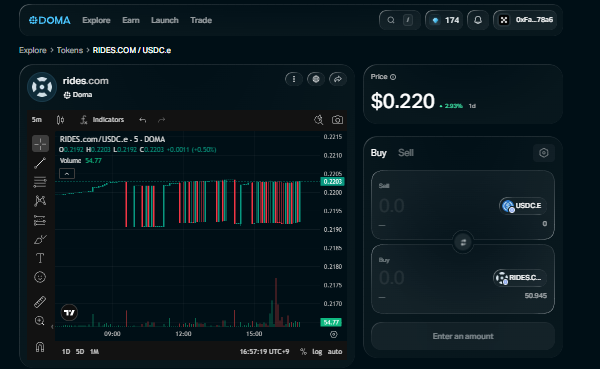Go to the Tokens breadcrumb link
Viewport: 600px width, 369px height.
click(x=70, y=50)
